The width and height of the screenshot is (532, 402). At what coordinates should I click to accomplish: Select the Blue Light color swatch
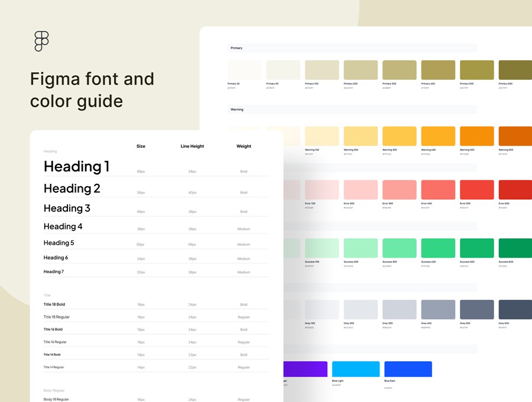click(x=356, y=368)
